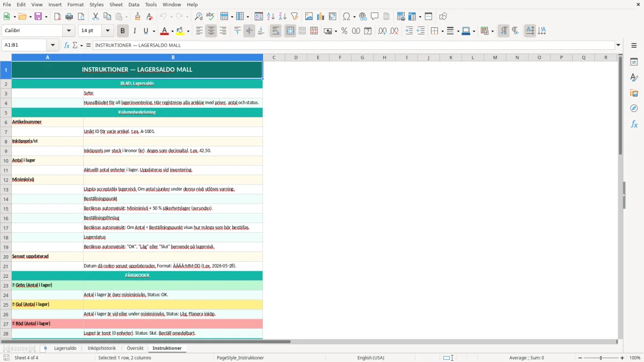Click the Save document icon
Screen dimensions: 644x362
tap(39, 17)
